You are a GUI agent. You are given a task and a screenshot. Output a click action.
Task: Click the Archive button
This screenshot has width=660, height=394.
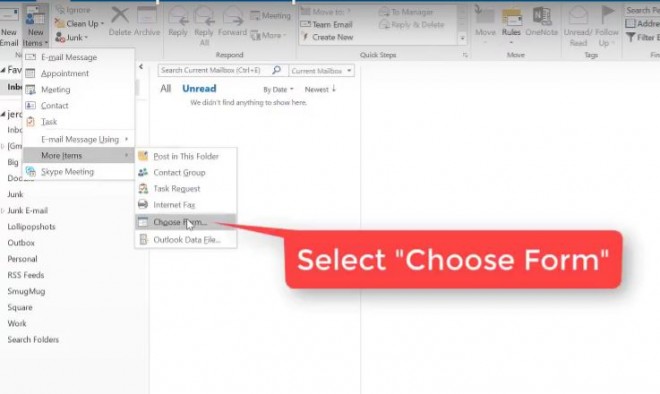click(147, 21)
